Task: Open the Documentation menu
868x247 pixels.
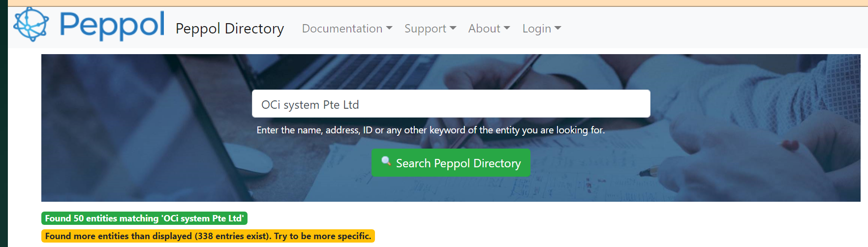Action: (x=347, y=29)
